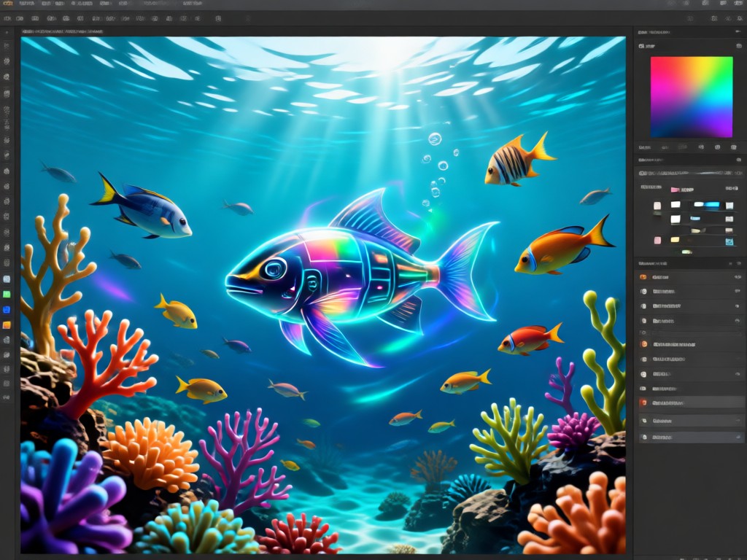747x560 pixels.
Task: Click the orange app logo in the menu bar
Action: click(x=7, y=4)
